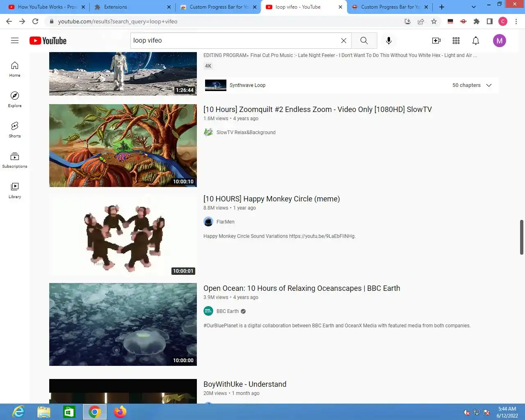The height and width of the screenshot is (420, 525).
Task: Go to Home in the sidebar
Action: tap(15, 69)
